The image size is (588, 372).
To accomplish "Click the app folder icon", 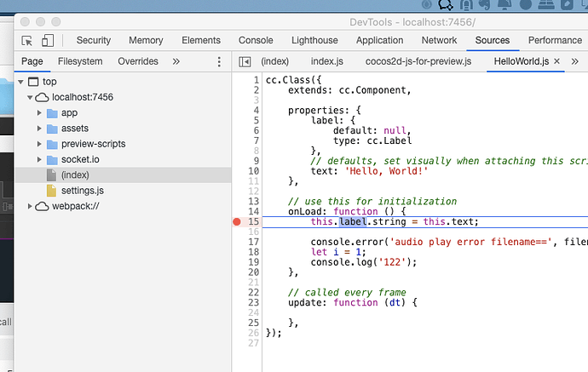I will [x=52, y=113].
